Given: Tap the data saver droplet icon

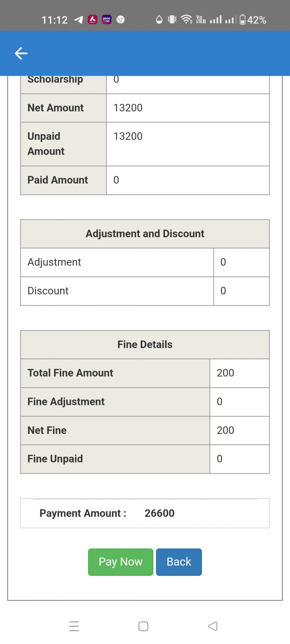Looking at the screenshot, I should (159, 20).
